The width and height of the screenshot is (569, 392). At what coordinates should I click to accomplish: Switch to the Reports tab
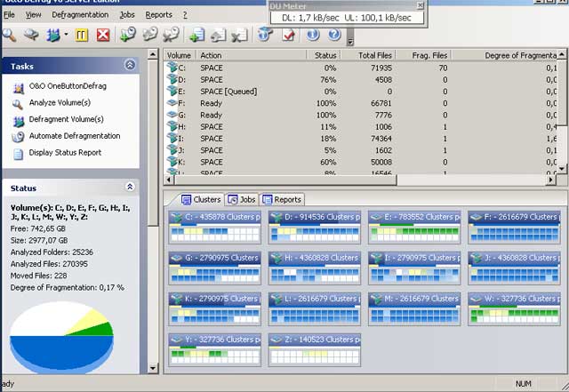point(282,200)
